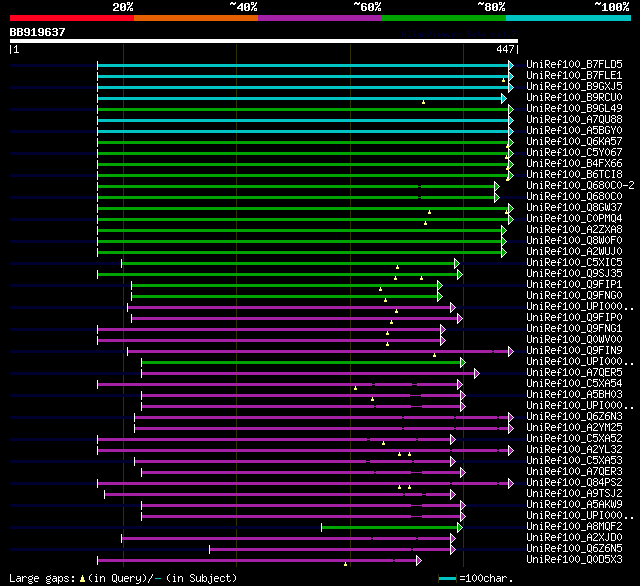This screenshot has height=586, width=640.
Task: Select the UniRef100_B7FLD5 hit label
Action: click(x=574, y=64)
